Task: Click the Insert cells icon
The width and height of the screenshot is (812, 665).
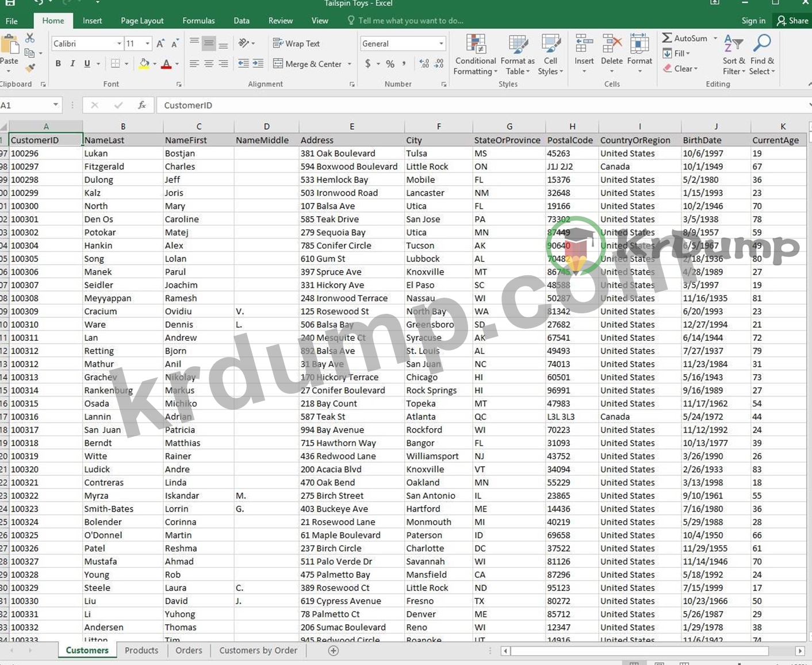Action: point(584,44)
